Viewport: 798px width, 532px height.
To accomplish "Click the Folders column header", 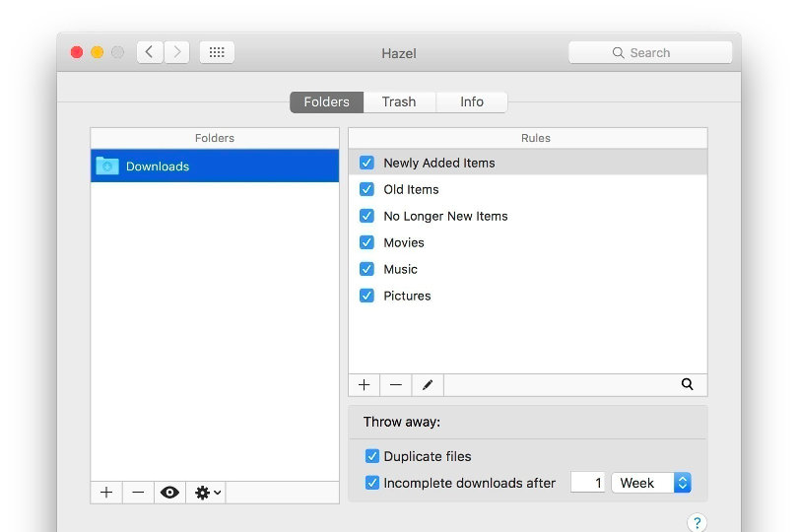I will (215, 138).
